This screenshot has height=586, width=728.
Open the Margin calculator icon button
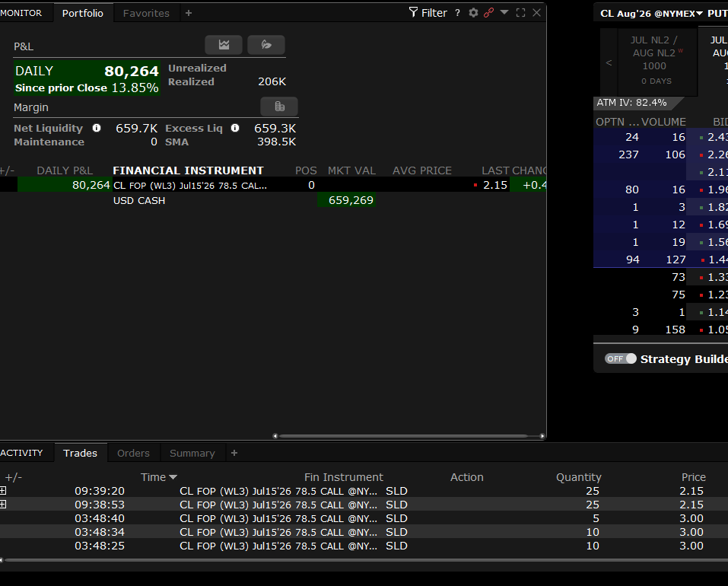tap(279, 107)
